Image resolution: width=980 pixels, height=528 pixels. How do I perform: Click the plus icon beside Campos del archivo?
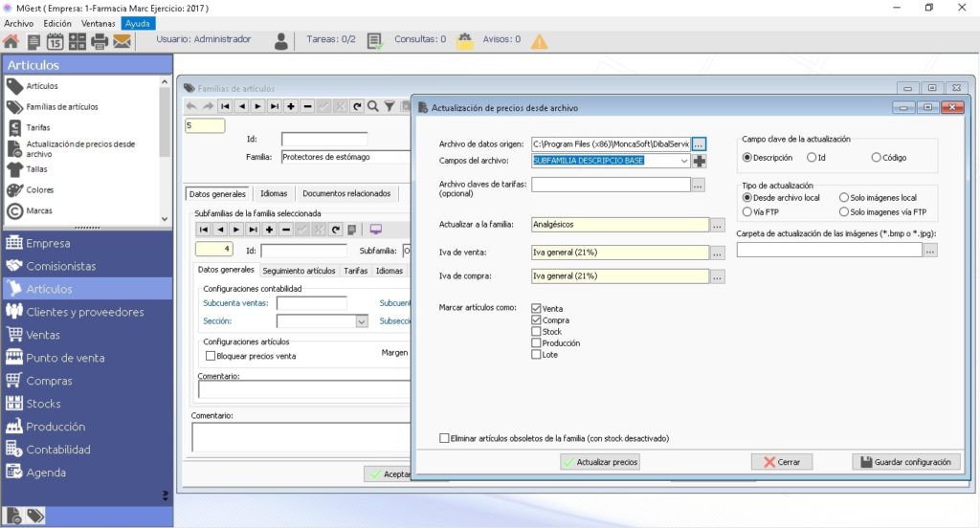[700, 162]
